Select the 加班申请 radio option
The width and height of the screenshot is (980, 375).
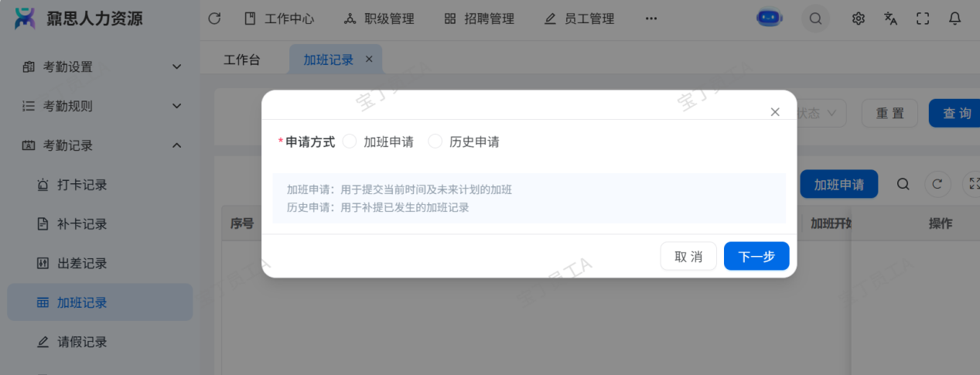(x=350, y=141)
